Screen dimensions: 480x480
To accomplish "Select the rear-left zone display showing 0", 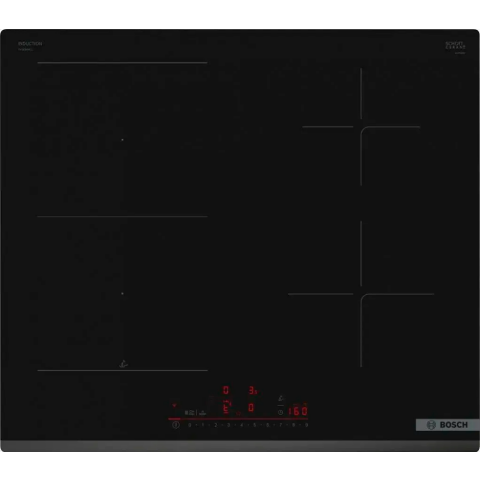I will [x=226, y=390].
